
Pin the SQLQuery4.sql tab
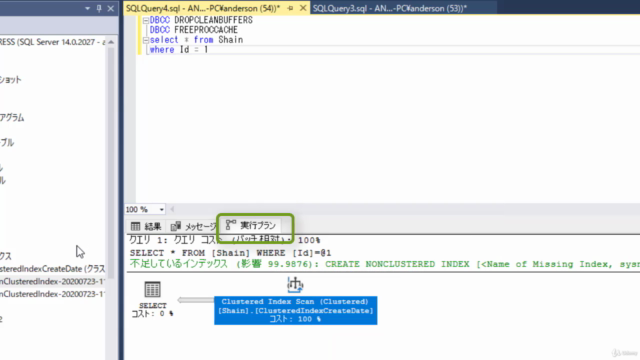[290, 8]
